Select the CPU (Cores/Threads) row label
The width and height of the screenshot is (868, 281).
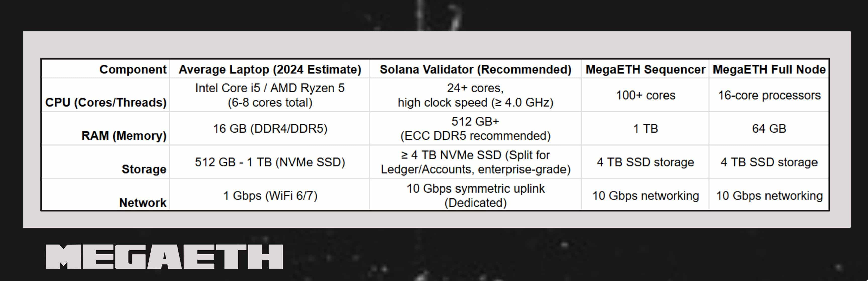[x=106, y=103]
